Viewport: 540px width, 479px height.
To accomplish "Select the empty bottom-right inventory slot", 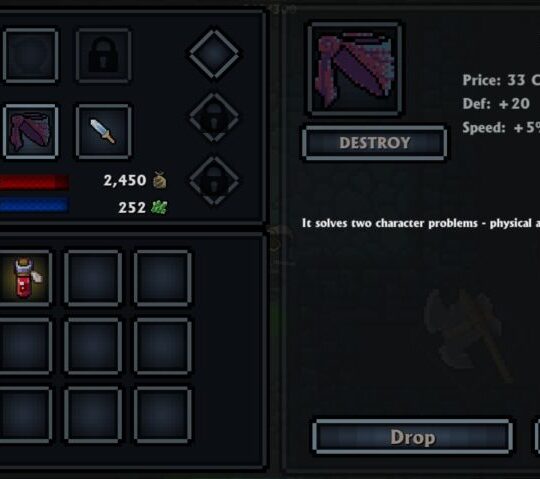I will (x=163, y=415).
